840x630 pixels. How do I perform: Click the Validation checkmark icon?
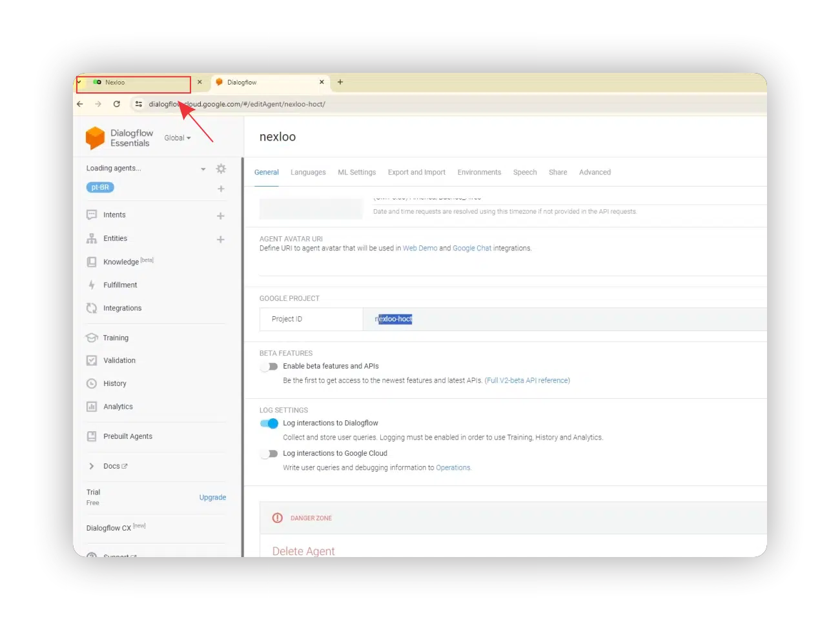tap(92, 360)
